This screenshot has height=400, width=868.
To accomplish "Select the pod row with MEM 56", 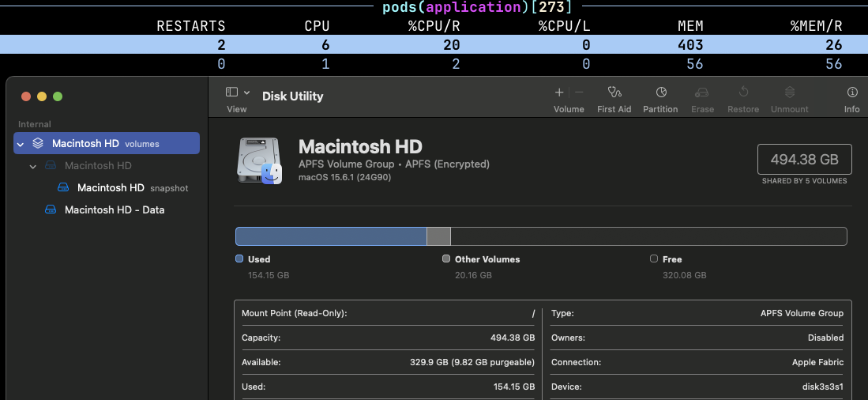I will click(434, 64).
